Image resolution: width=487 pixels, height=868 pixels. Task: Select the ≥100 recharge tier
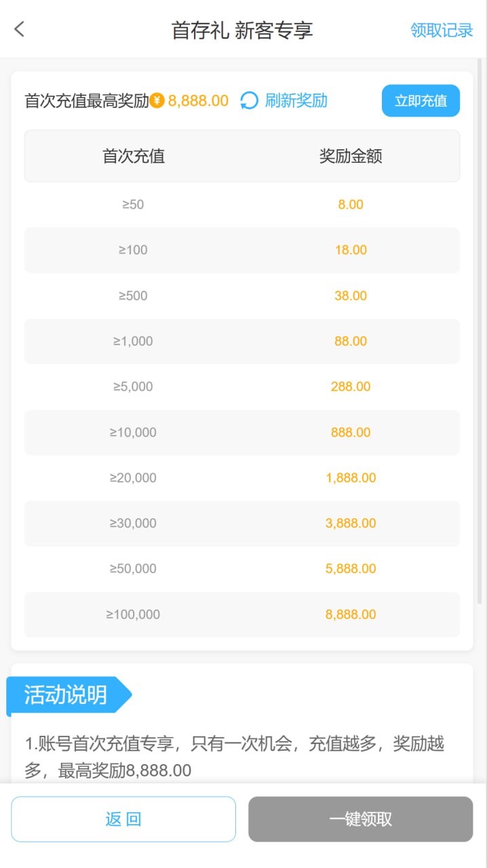coord(133,250)
